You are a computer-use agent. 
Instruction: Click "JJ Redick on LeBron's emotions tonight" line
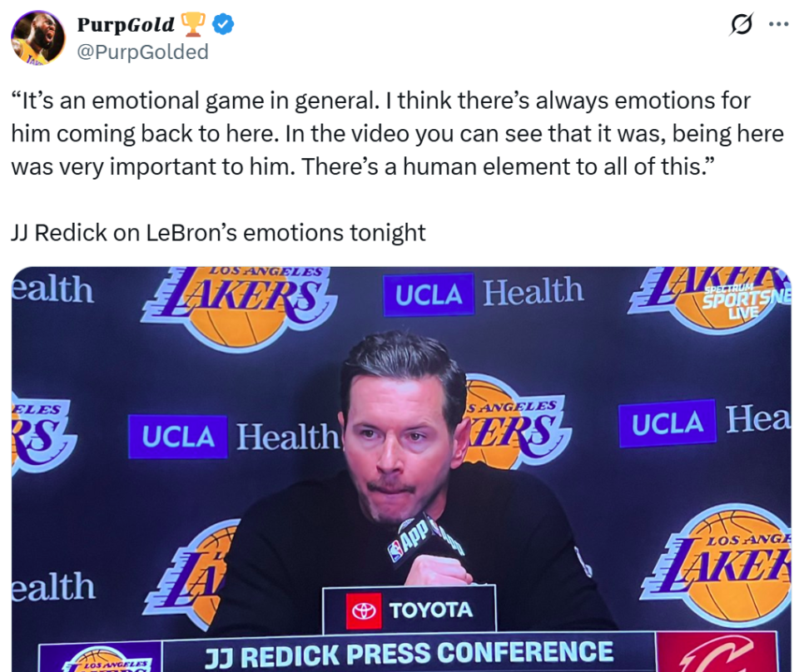coord(218,232)
